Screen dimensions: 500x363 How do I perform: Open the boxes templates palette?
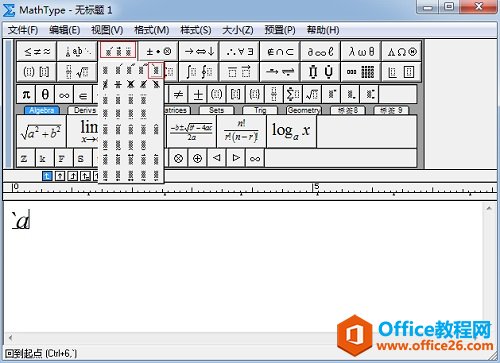click(402, 72)
